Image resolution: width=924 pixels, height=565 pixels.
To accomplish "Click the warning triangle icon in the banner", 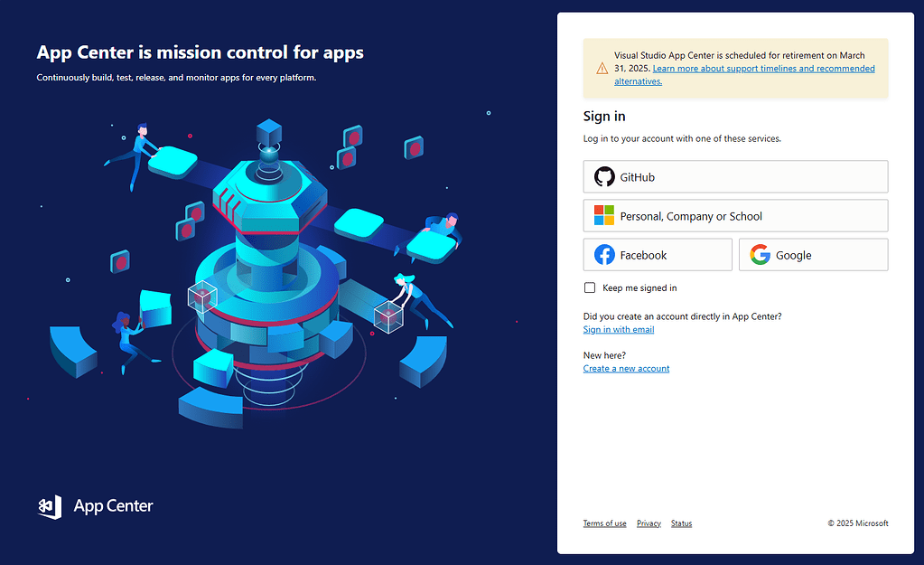I will click(602, 69).
